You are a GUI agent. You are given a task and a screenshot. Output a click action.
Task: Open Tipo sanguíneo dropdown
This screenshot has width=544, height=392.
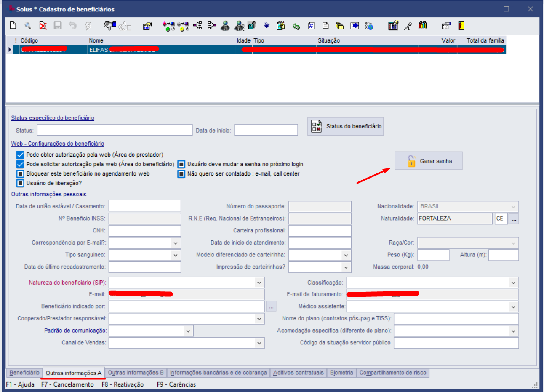(x=176, y=255)
